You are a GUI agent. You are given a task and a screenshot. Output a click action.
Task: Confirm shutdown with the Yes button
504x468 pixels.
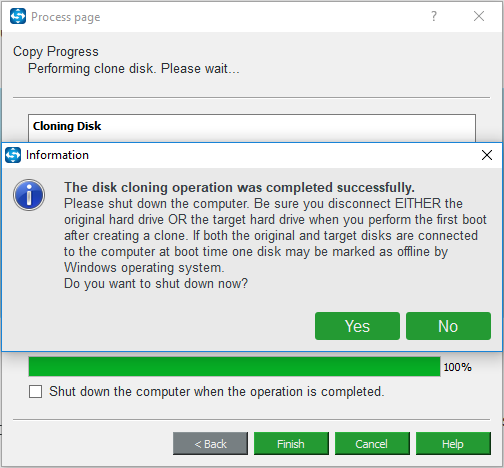[x=357, y=326]
